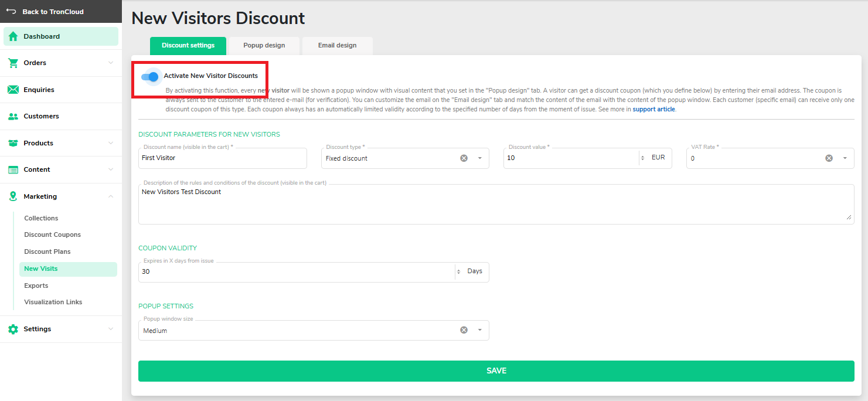Click the Customers people icon
Viewport: 868px width, 401px height.
[x=13, y=116]
